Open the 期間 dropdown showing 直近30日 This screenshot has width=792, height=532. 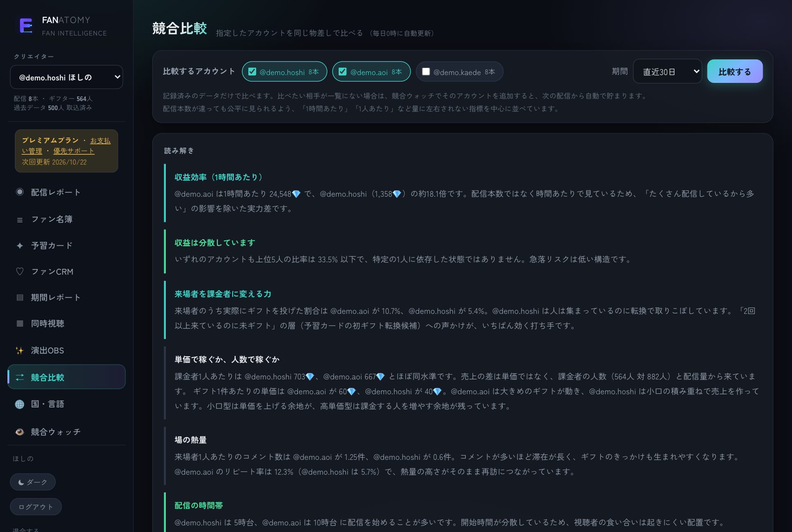(667, 71)
